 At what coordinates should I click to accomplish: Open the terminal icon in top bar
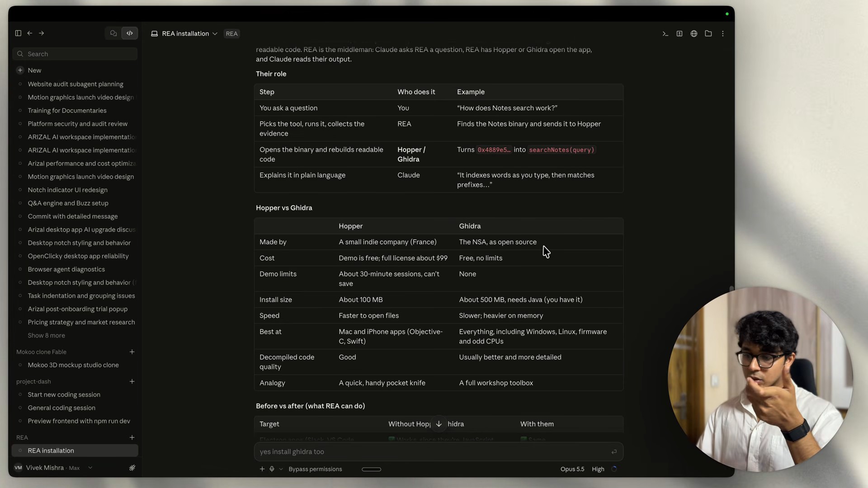click(x=665, y=33)
